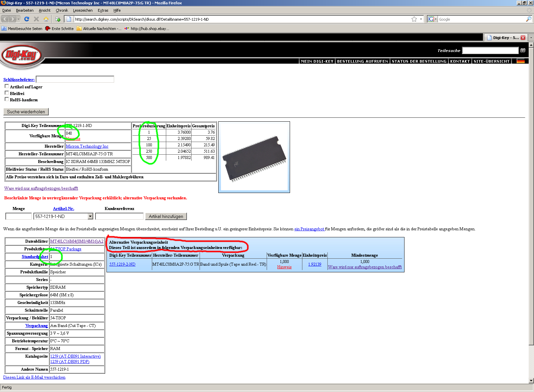This screenshot has height=392, width=534.
Task: Go to the Home page icon
Action: pos(46,19)
